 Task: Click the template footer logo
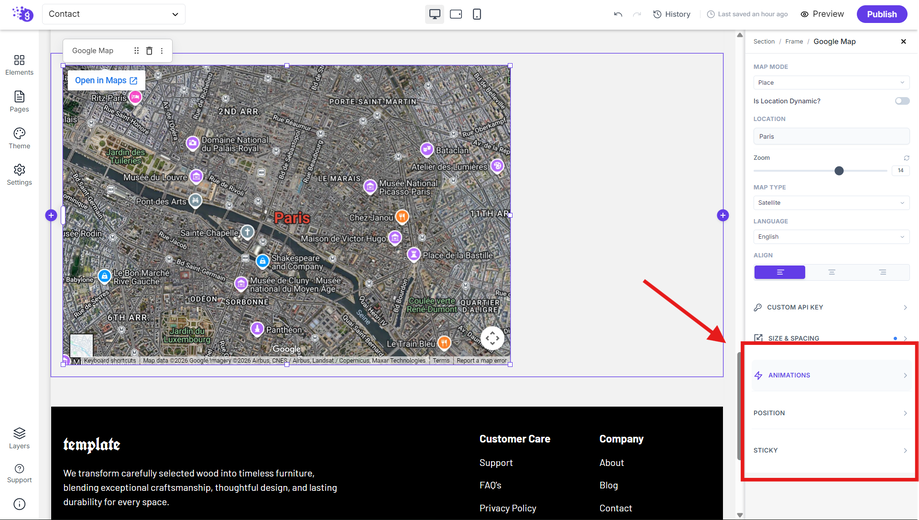tap(91, 445)
